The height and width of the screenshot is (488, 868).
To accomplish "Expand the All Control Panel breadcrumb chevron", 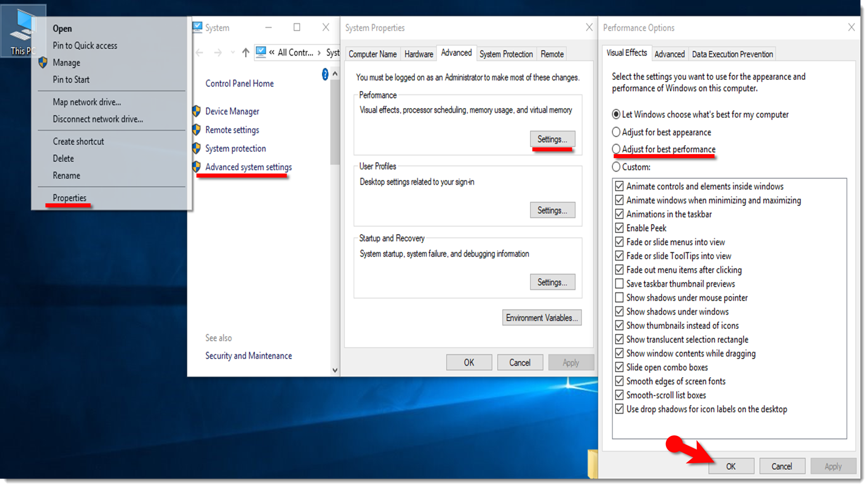I will point(319,53).
